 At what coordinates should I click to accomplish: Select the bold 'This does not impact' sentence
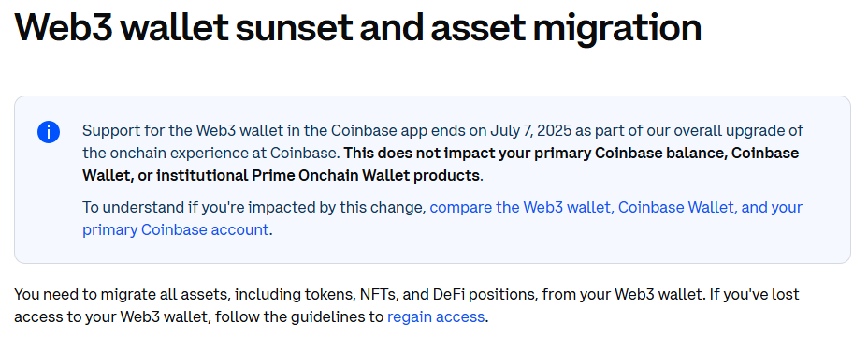pos(441,164)
